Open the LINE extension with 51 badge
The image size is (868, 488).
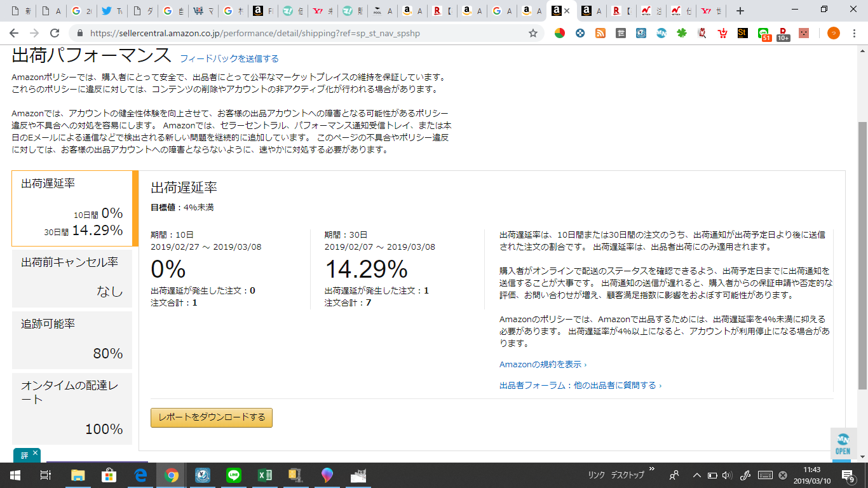tap(764, 34)
